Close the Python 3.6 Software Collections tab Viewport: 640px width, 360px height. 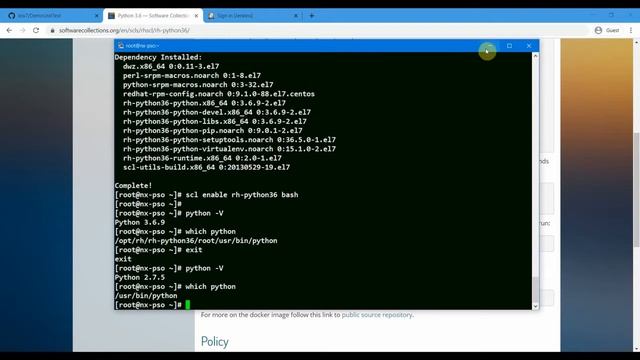pos(196,16)
